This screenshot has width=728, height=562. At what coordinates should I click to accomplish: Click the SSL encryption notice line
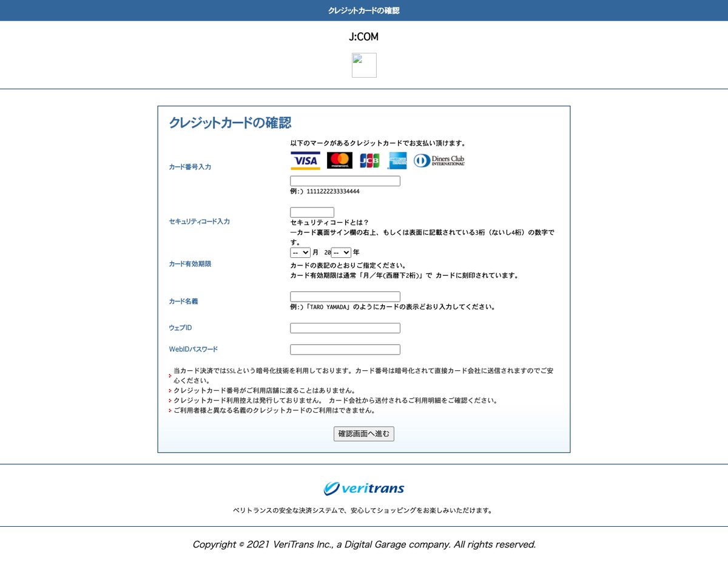(363, 375)
